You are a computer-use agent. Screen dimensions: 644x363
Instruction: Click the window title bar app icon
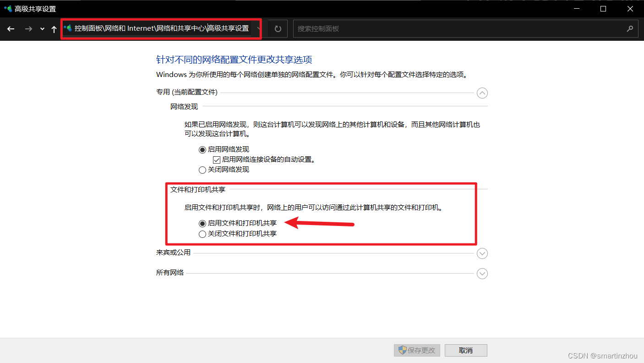[x=8, y=9]
